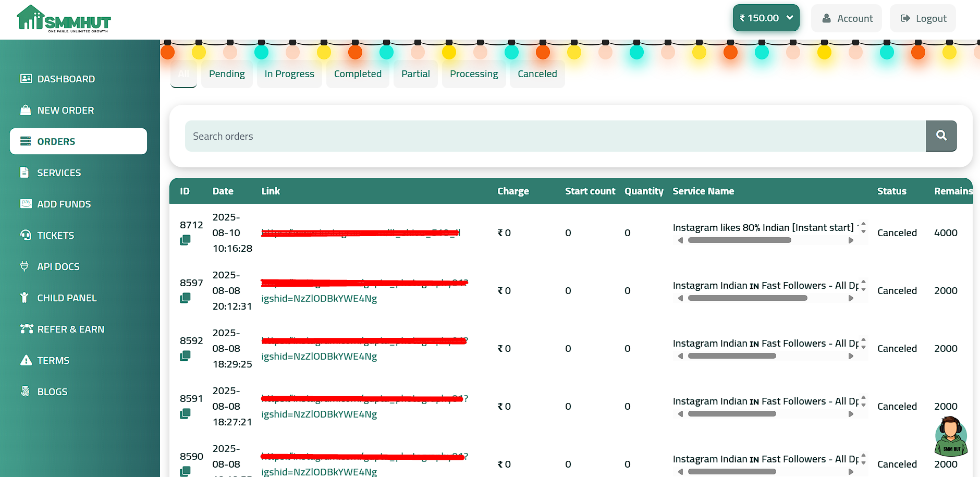This screenshot has width=980, height=477.
Task: Log out using the Logout button
Action: pyautogui.click(x=923, y=19)
